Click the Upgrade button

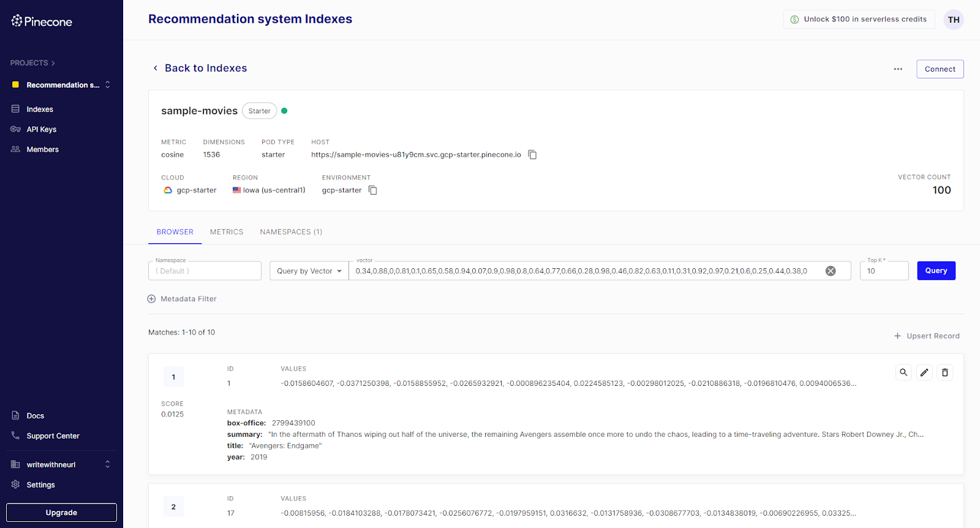61,513
